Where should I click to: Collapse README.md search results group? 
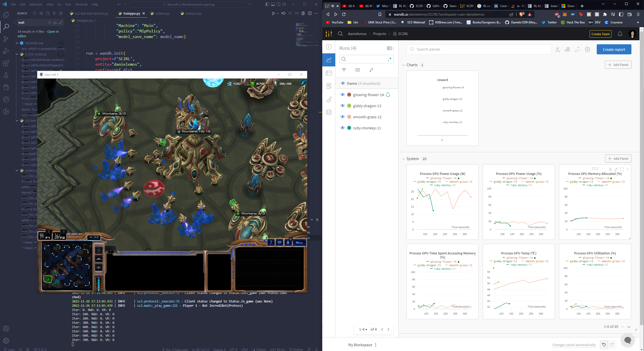tap(17, 43)
